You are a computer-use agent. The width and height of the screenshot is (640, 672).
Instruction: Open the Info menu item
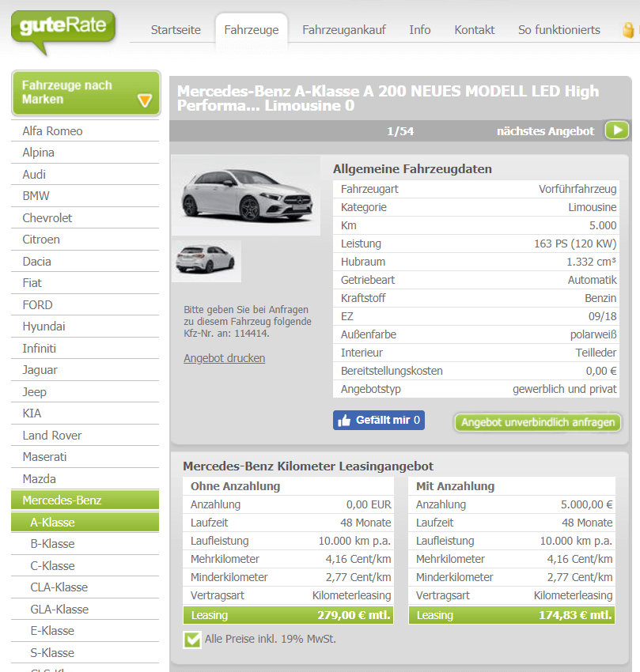[419, 30]
